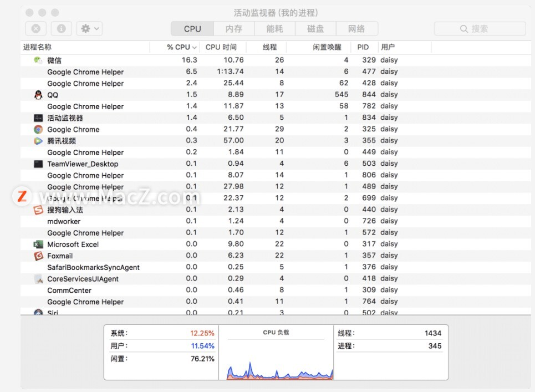Sort by 用户 column header
Viewport: 535px width, 392px height.
[x=405, y=47]
